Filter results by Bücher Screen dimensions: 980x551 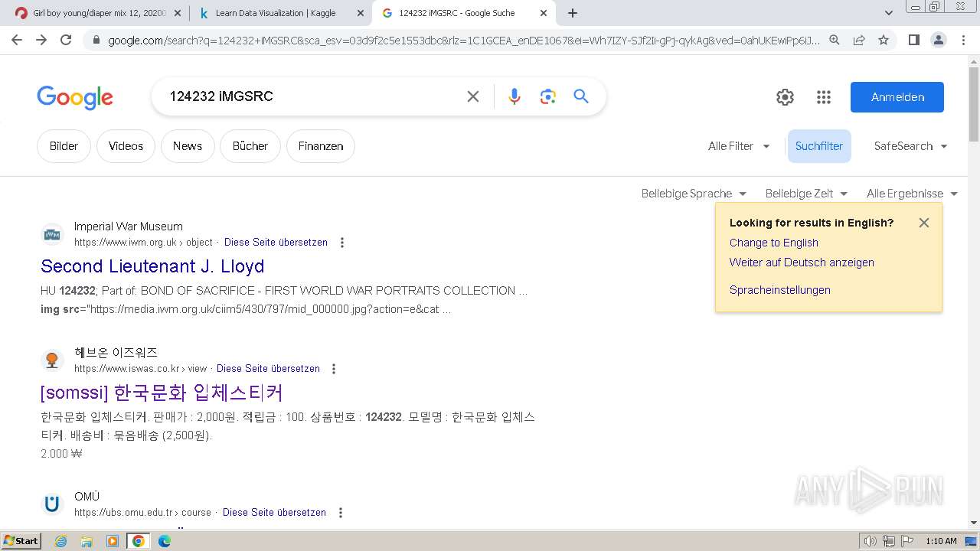250,146
